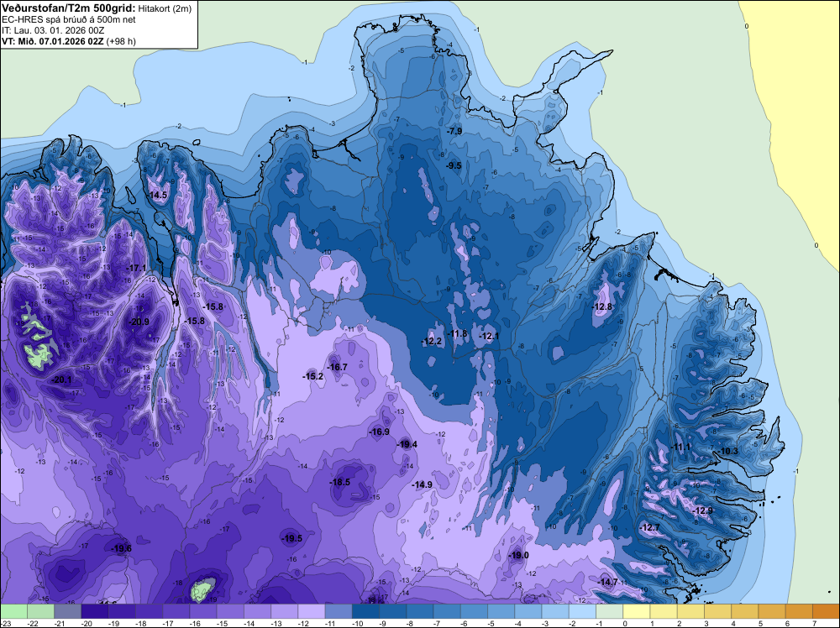This screenshot has width=840, height=628.
Task: Select the -5 legend color swatch
Action: tap(501, 611)
